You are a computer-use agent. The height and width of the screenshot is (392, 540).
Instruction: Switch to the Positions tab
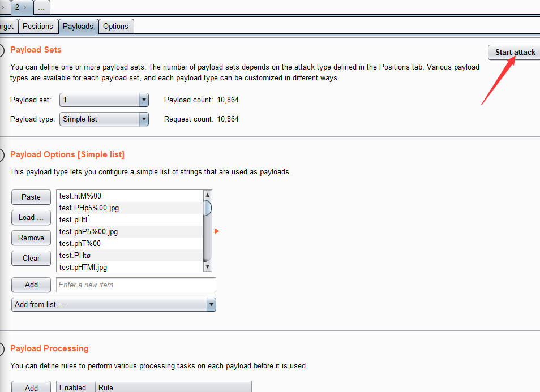[38, 26]
